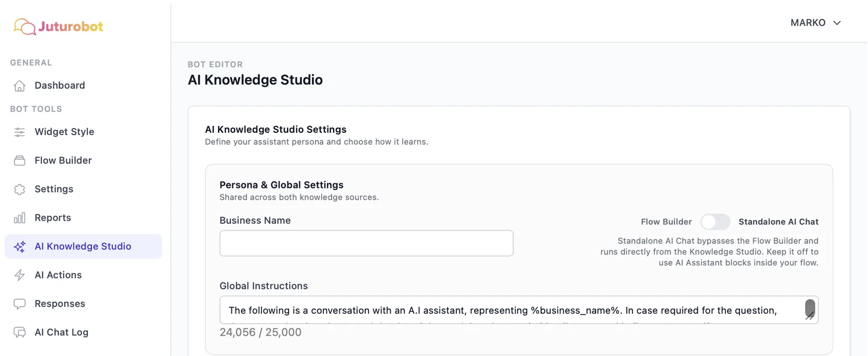Click the Flow Builder icon
The height and width of the screenshot is (356, 868).
pos(20,160)
